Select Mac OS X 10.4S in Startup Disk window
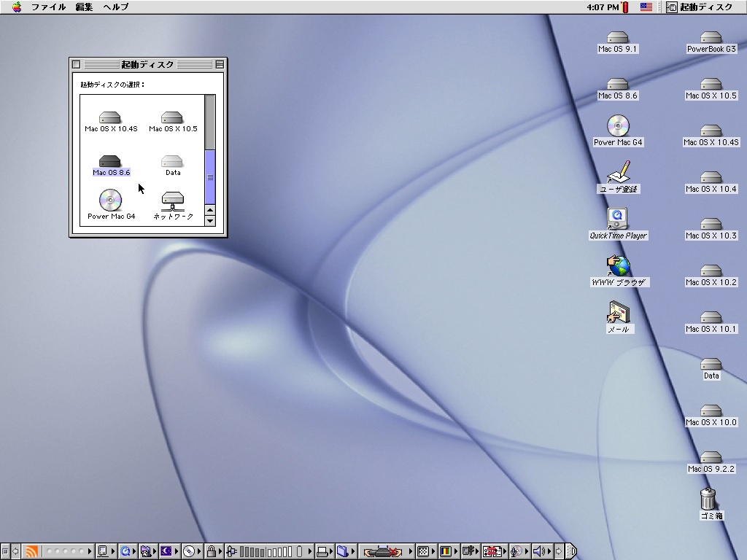The image size is (747, 560). (x=110, y=122)
